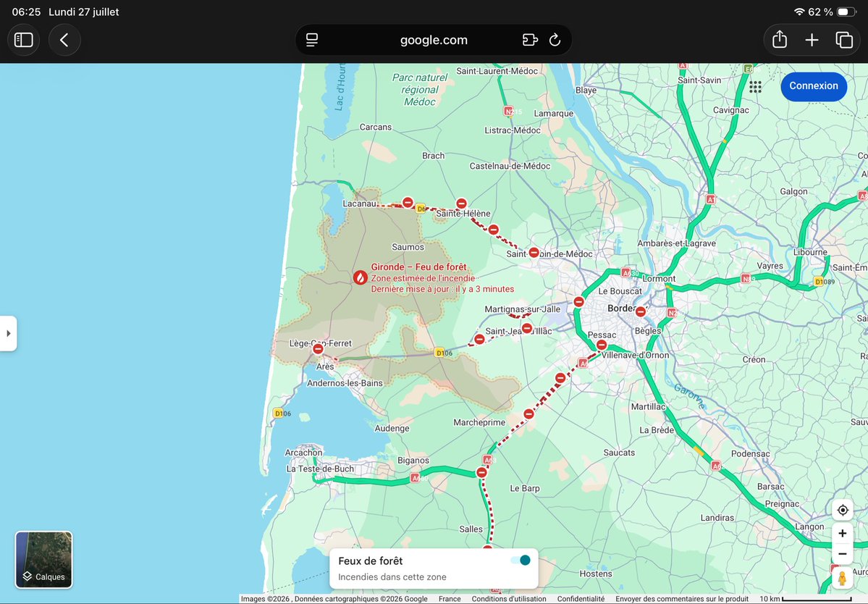This screenshot has width=868, height=604.
Task: Open a new tab
Action: coord(812,40)
